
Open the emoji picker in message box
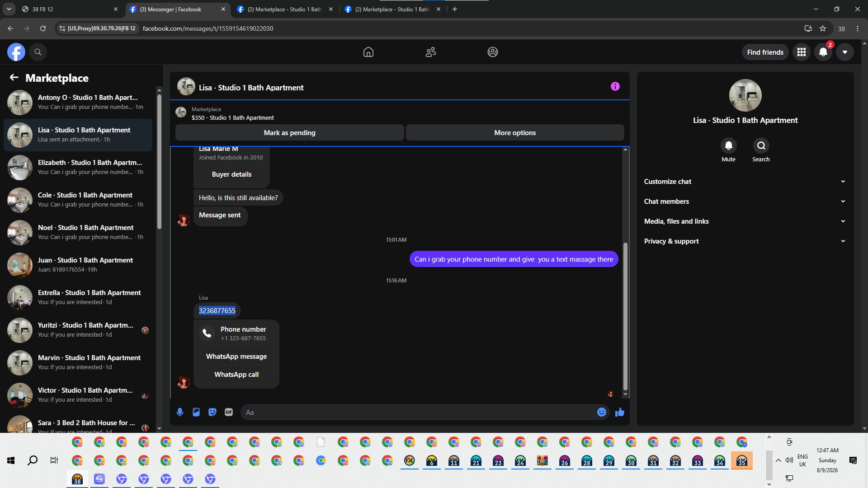pyautogui.click(x=602, y=412)
